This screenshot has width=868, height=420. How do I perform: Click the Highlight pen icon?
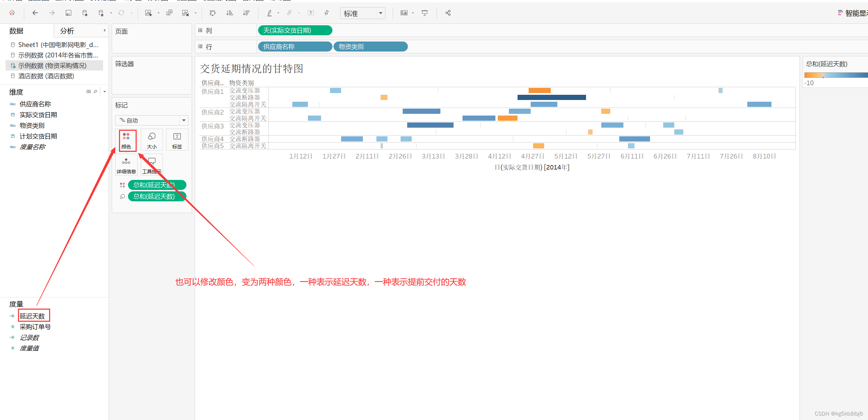coord(269,13)
